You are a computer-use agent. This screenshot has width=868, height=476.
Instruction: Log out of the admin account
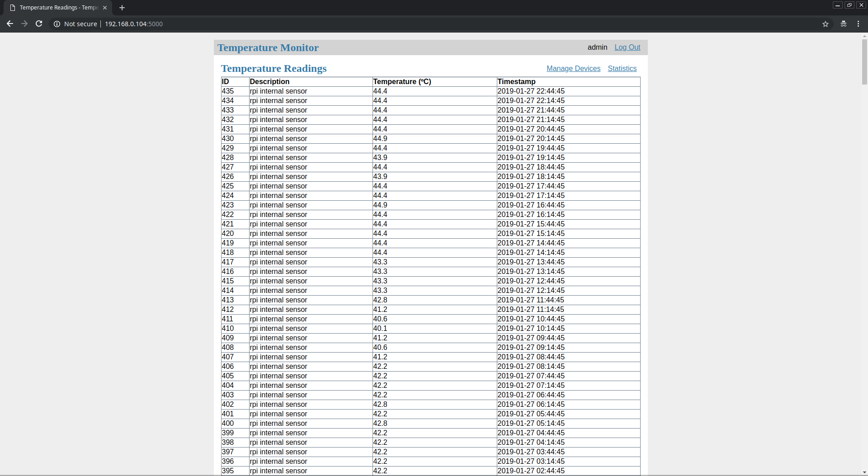(x=627, y=47)
